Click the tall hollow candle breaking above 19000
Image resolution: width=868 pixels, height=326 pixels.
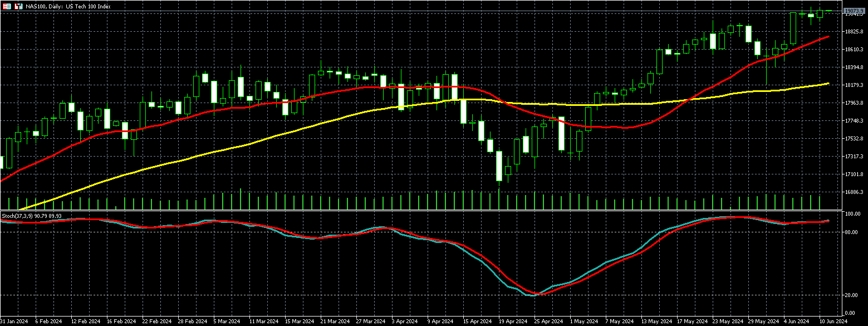click(x=793, y=28)
